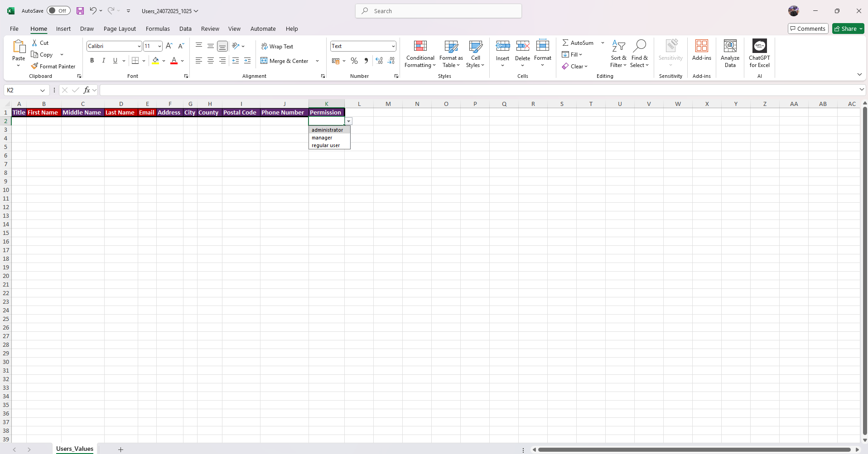The height and width of the screenshot is (454, 868).
Task: Click Insert Function fx icon
Action: pyautogui.click(x=87, y=90)
